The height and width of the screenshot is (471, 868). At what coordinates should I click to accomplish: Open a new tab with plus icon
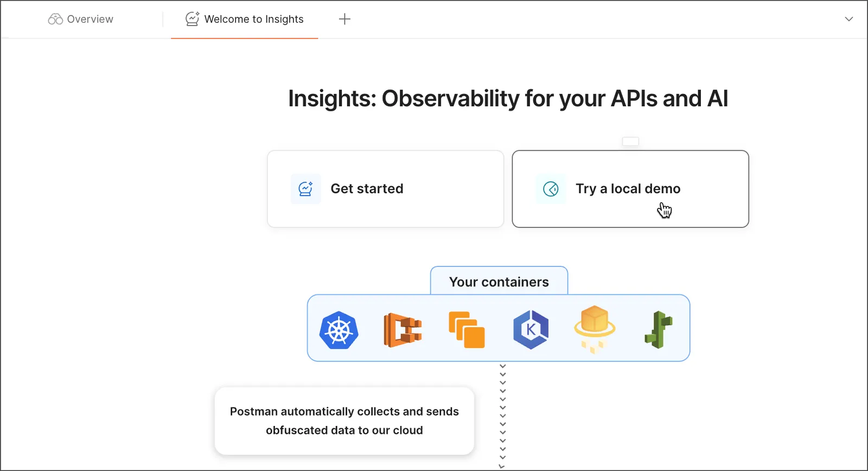pyautogui.click(x=344, y=20)
